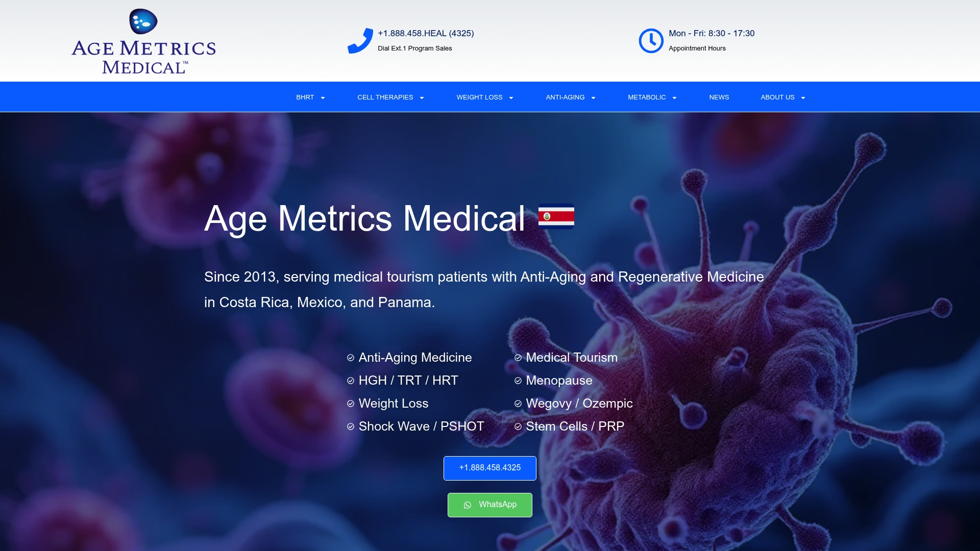Click the Dial Ext.1 Program Sales text

coord(415,48)
